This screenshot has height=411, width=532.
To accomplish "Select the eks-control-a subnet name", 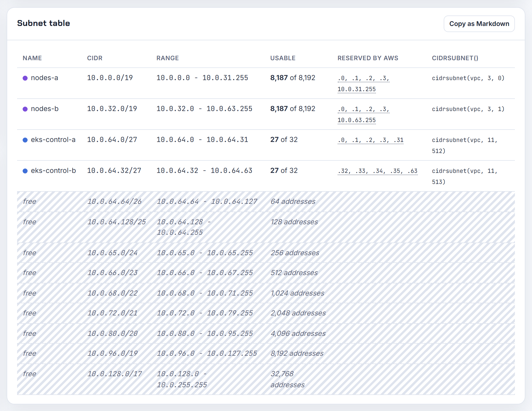I will [53, 140].
